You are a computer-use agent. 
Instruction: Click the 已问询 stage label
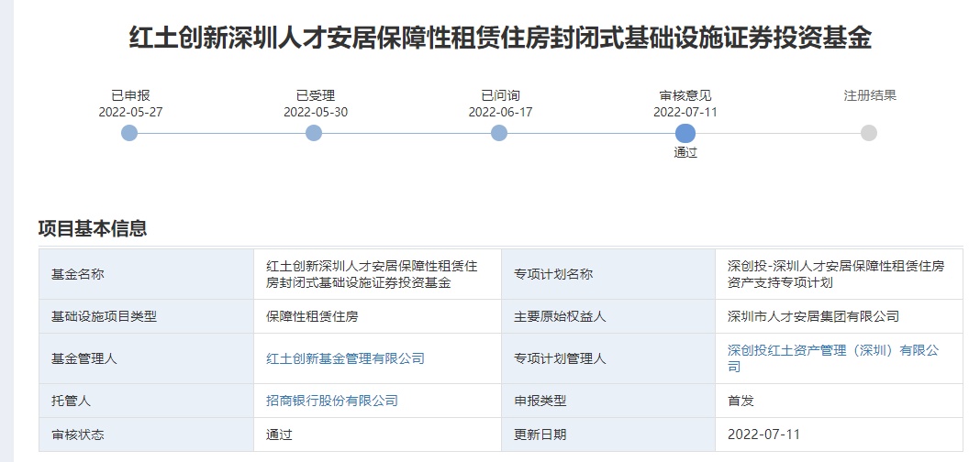click(x=500, y=95)
